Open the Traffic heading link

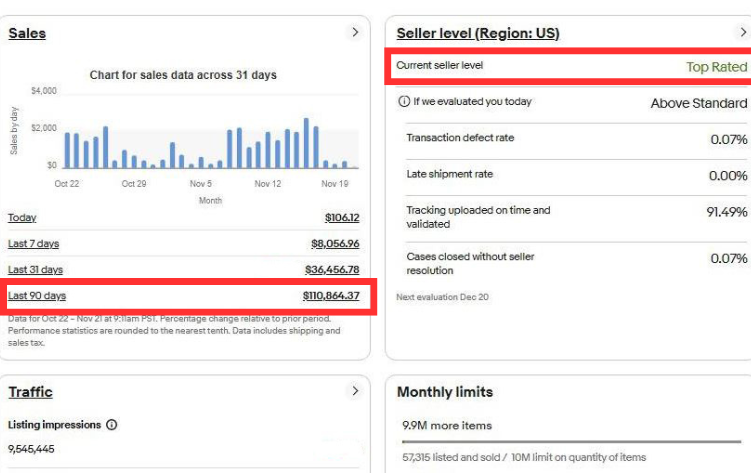(30, 392)
